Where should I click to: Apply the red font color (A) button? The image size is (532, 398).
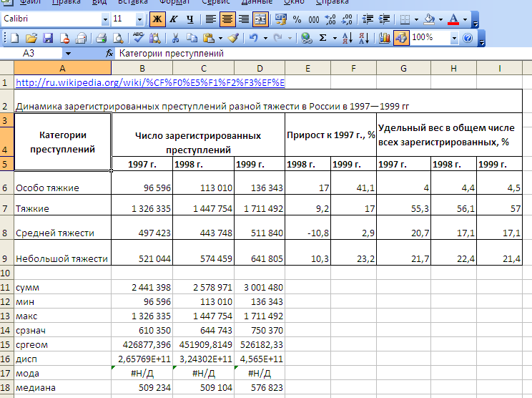pos(453,19)
